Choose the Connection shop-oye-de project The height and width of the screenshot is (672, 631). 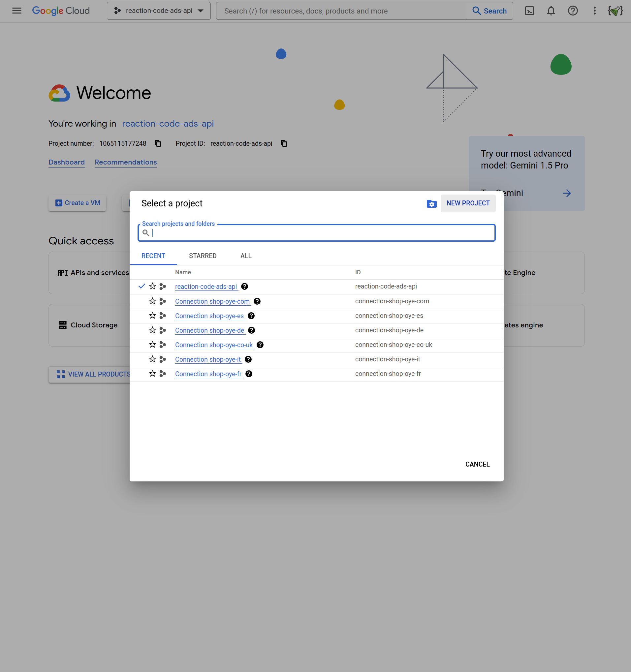coord(209,330)
